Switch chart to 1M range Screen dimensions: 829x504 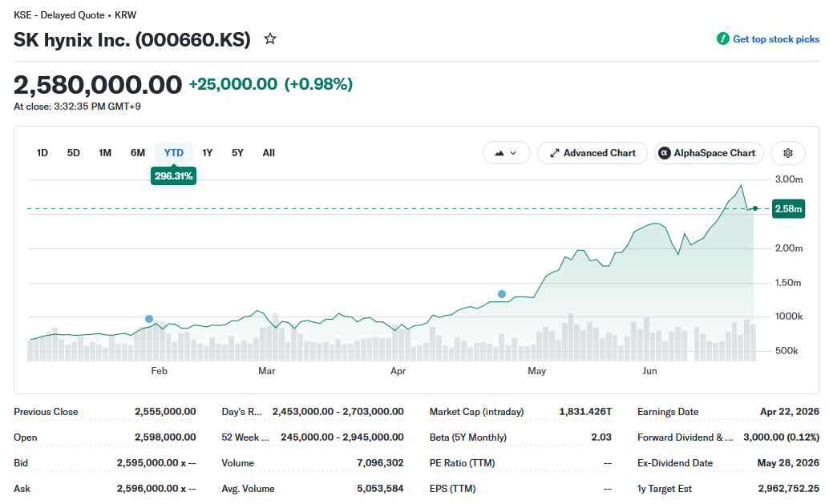(105, 153)
